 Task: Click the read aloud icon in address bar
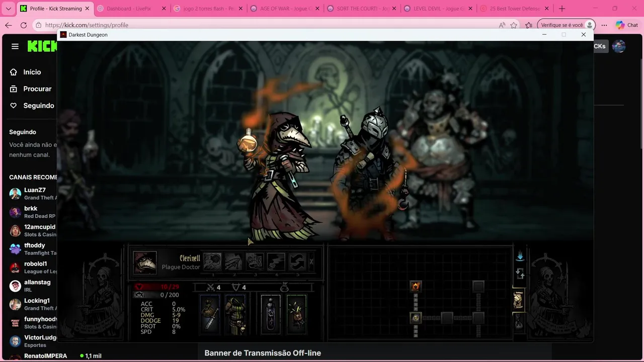point(502,25)
